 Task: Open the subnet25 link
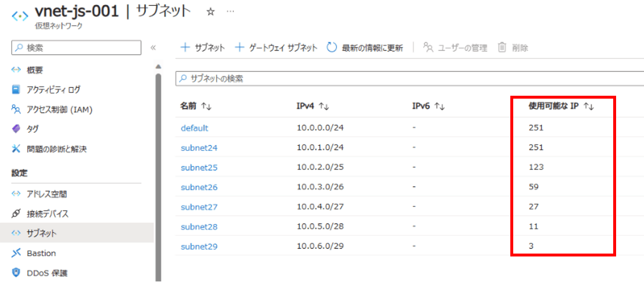point(199,167)
